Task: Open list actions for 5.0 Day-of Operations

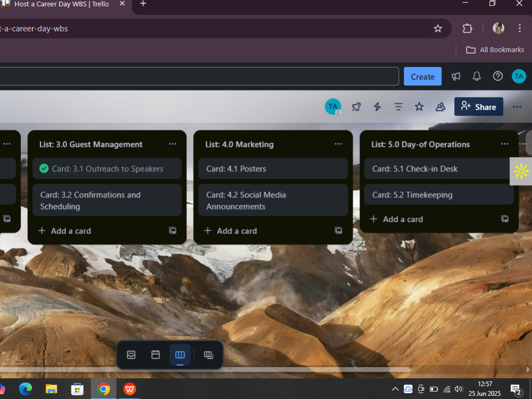Action: coord(504,144)
